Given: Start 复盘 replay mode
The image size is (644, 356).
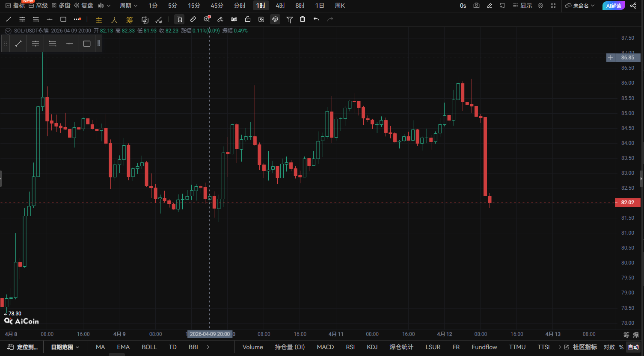Looking at the screenshot, I should [x=83, y=6].
